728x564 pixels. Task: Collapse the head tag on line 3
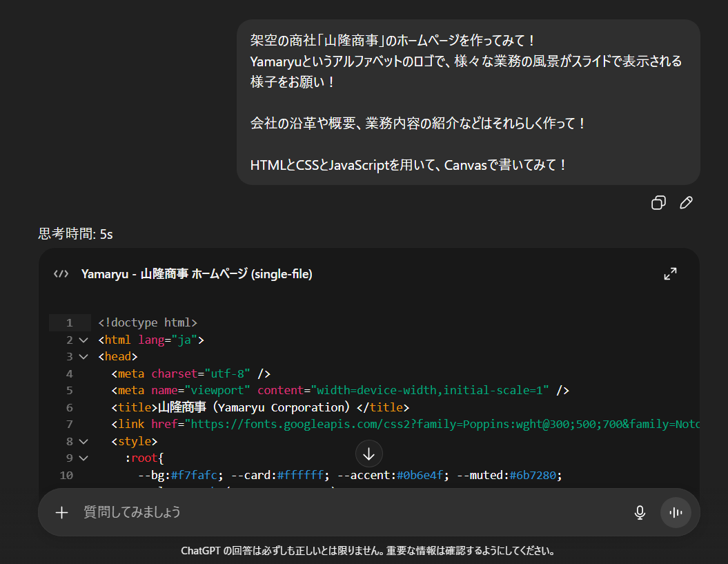(x=83, y=357)
